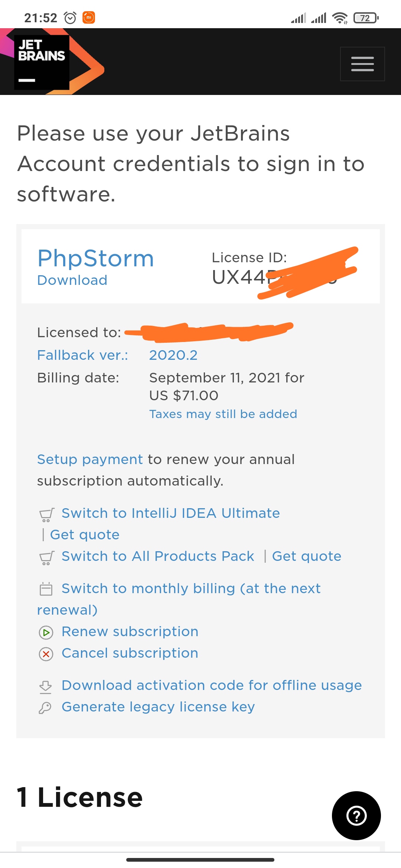Open the Fallback ver. link
401x868 pixels.
coord(82,355)
